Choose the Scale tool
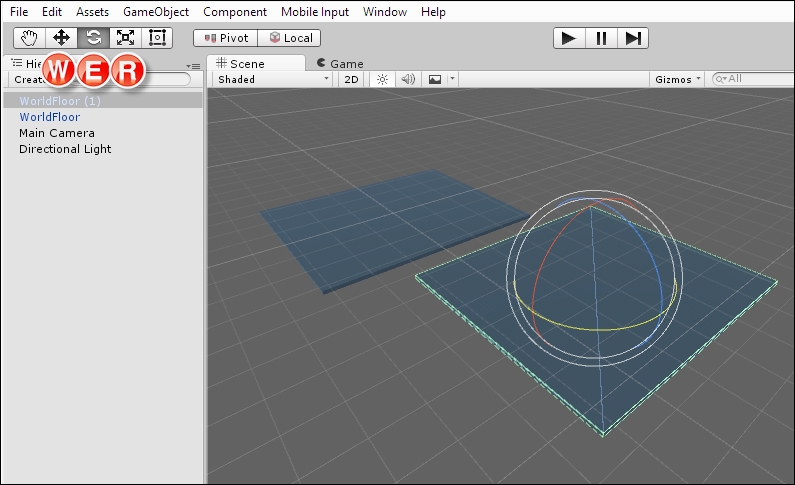Screen dimensions: 795x485 point(125,38)
